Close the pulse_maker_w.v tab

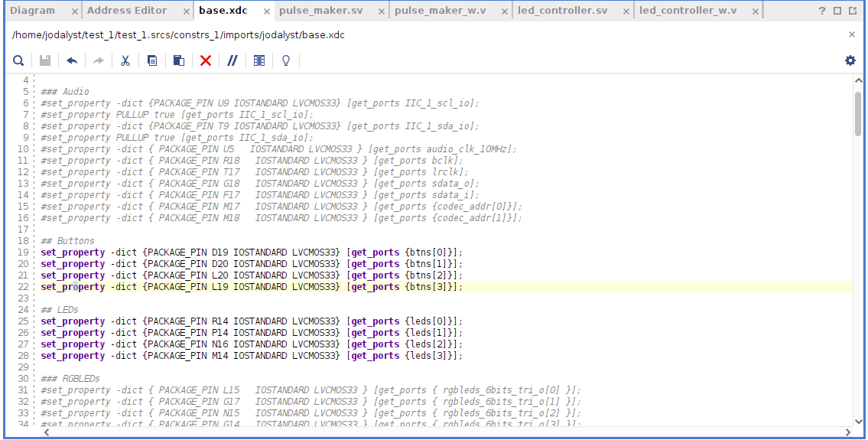click(504, 11)
